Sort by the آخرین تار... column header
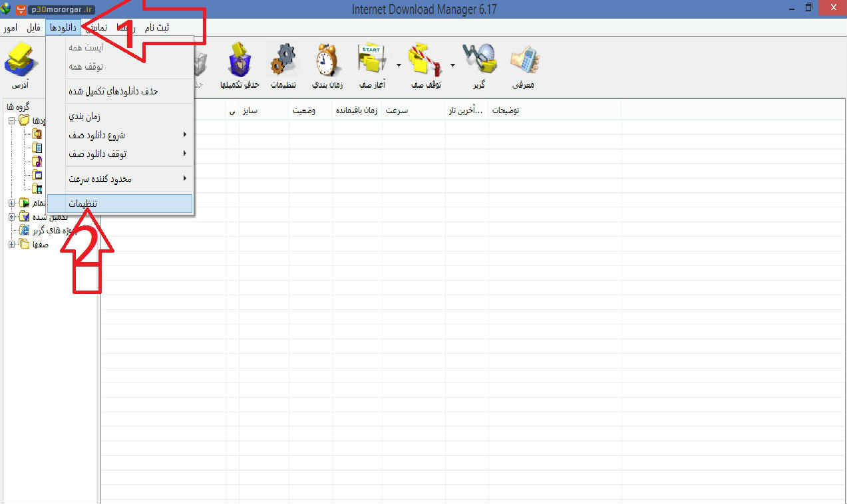Image resolution: width=847 pixels, height=504 pixels. [466, 110]
